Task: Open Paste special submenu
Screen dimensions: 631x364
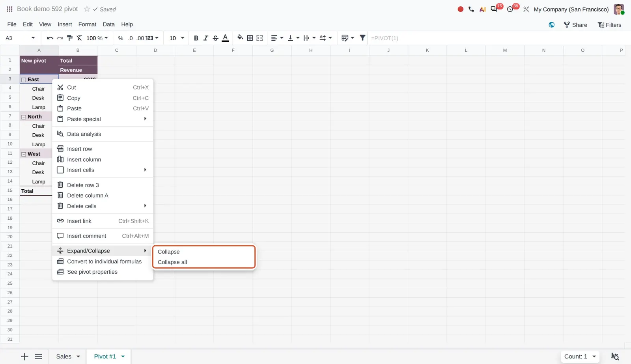Action: (x=103, y=119)
